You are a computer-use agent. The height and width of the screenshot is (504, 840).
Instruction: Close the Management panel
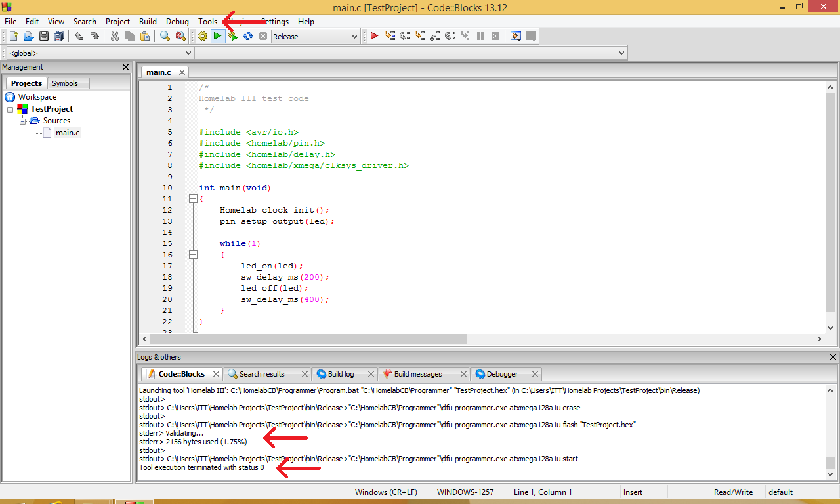click(126, 67)
